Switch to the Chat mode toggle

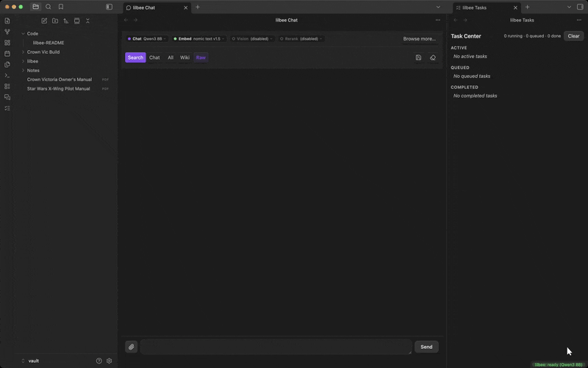coord(154,57)
